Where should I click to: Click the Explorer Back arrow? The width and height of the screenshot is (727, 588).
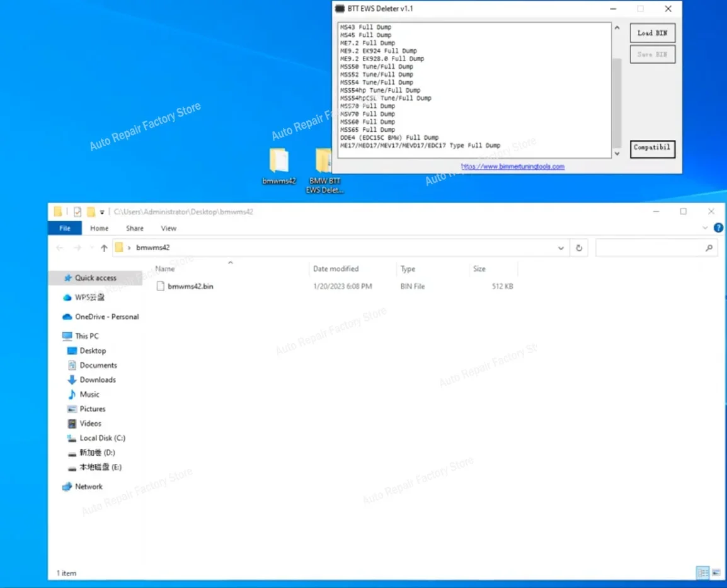(60, 248)
